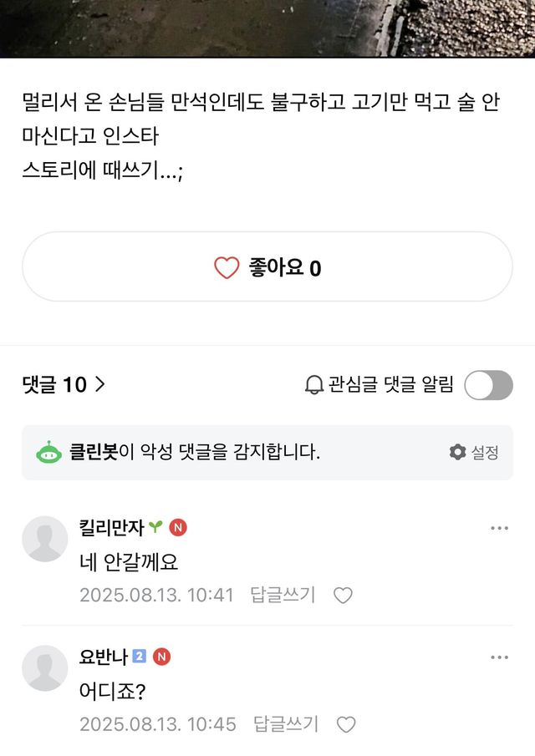Click the 클린봇 robot icon

tap(48, 451)
